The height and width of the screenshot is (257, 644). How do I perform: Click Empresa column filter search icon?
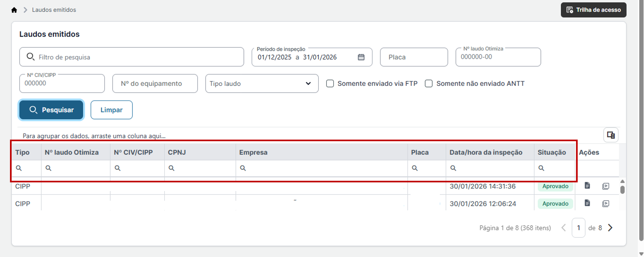click(243, 168)
